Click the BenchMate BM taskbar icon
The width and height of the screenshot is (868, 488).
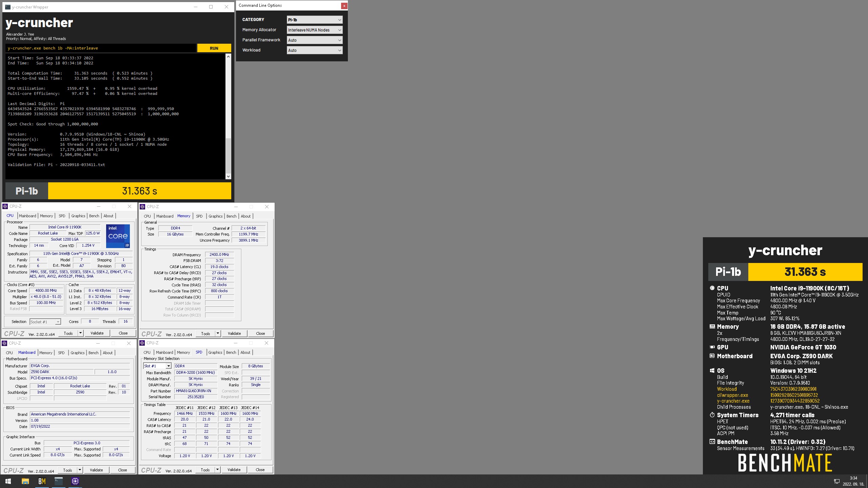tap(42, 481)
